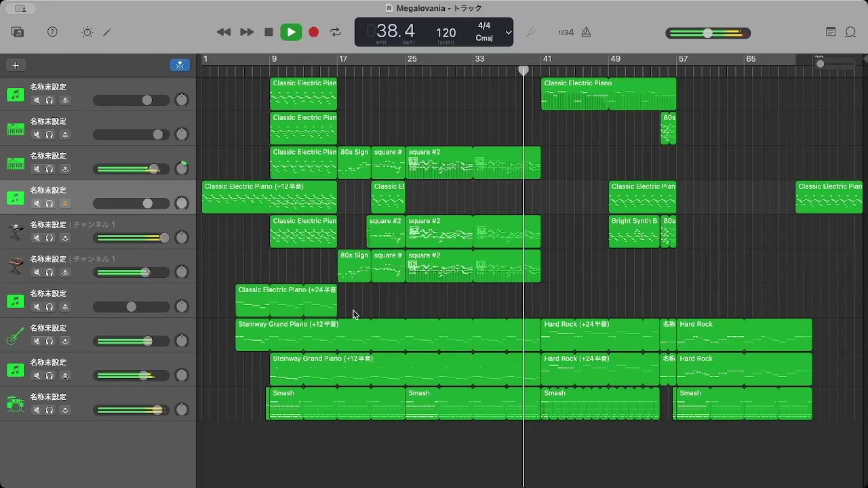The height and width of the screenshot is (488, 868).
Task: Click the green Play button
Action: (291, 32)
